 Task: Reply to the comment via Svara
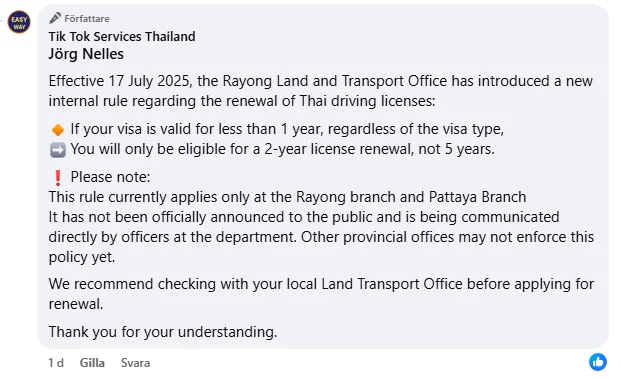pos(135,363)
